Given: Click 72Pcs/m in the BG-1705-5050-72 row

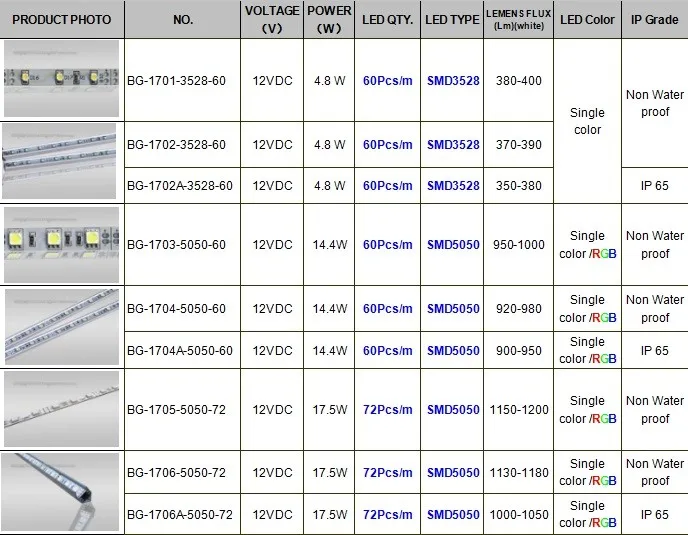Looking at the screenshot, I should click(387, 409).
